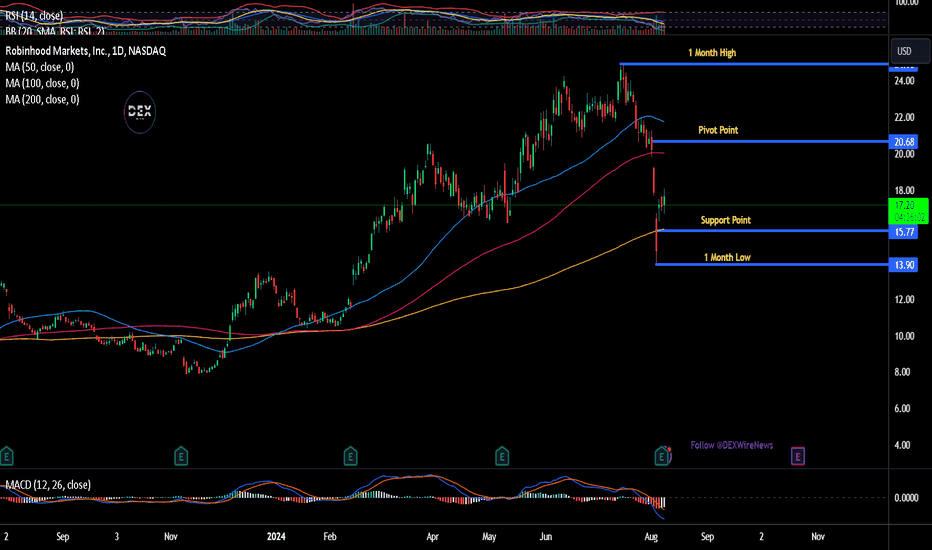Click the Pivot Point text label
The width and height of the screenshot is (932, 550).
point(718,130)
